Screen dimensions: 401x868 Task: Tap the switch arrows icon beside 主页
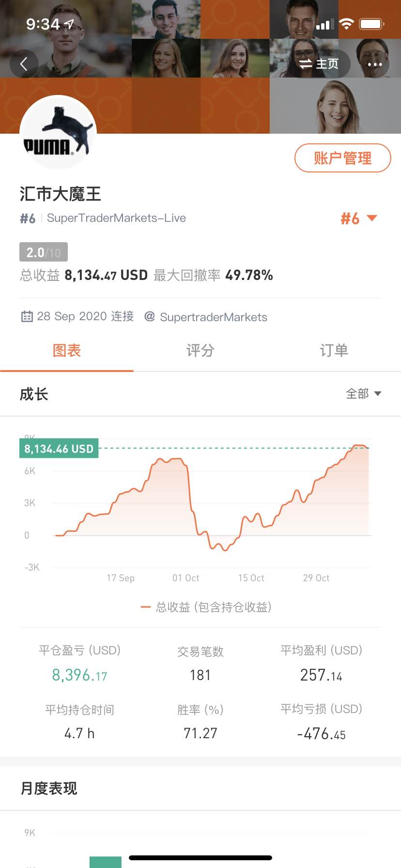tap(306, 64)
